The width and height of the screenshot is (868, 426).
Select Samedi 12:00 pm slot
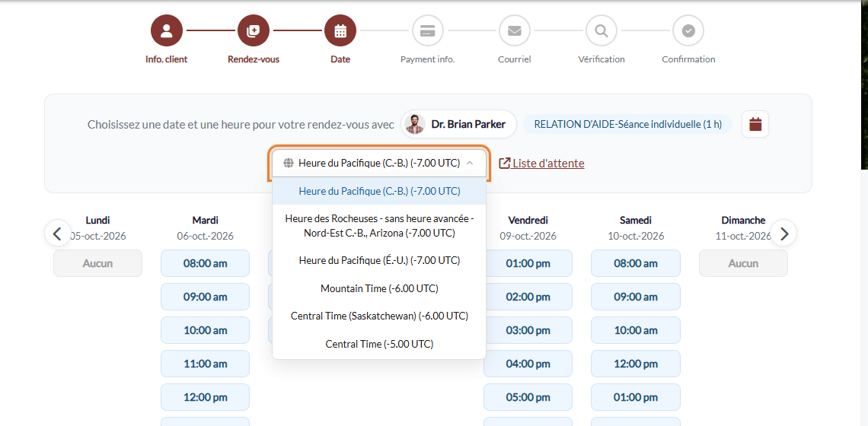(x=636, y=364)
